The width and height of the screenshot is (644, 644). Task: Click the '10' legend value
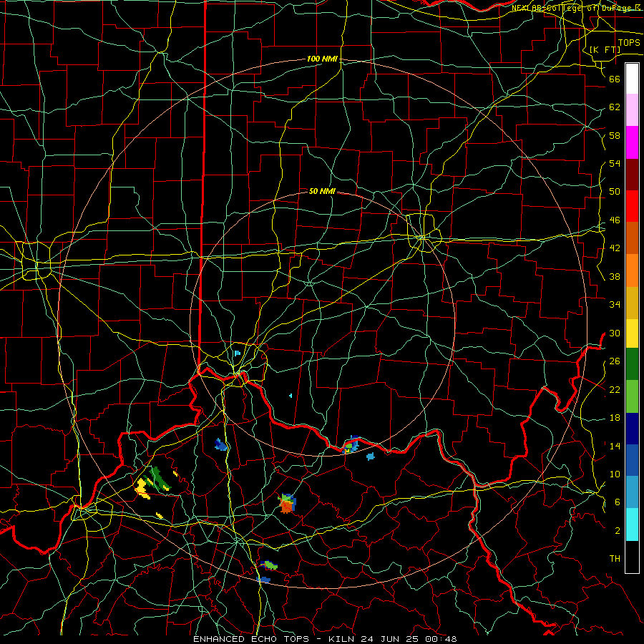tap(615, 474)
